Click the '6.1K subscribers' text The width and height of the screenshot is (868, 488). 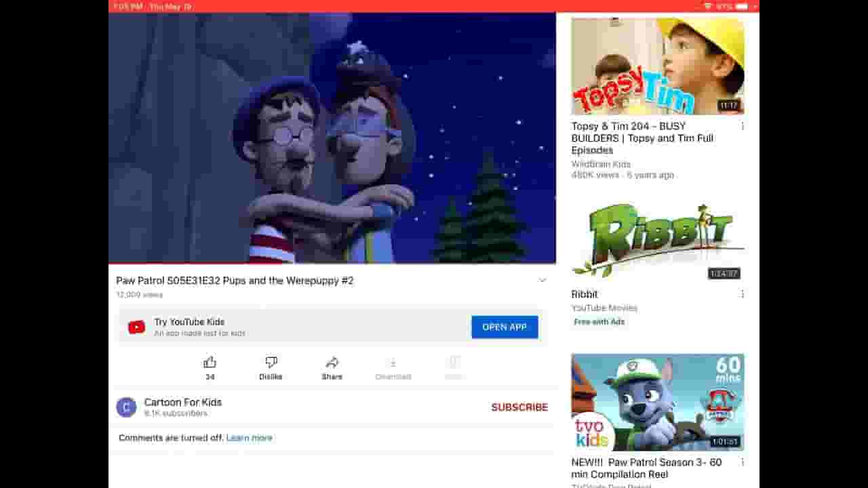click(x=176, y=413)
